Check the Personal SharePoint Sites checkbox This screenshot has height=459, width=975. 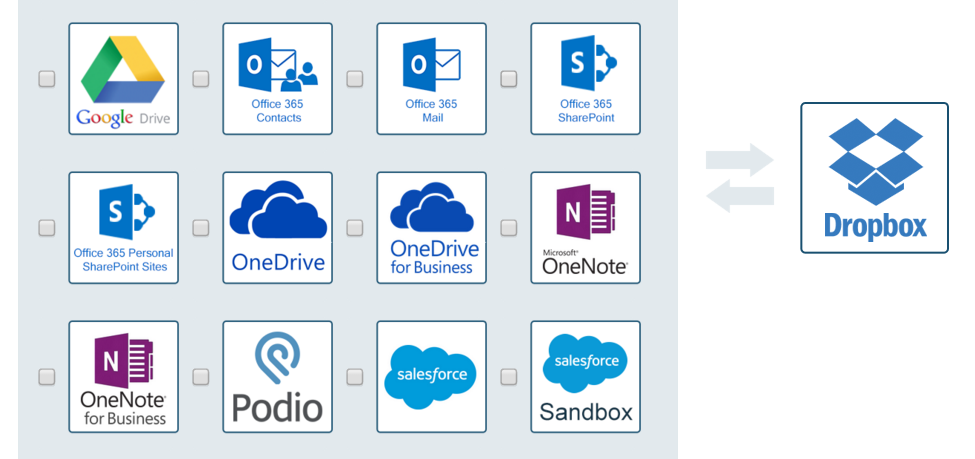coord(47,228)
